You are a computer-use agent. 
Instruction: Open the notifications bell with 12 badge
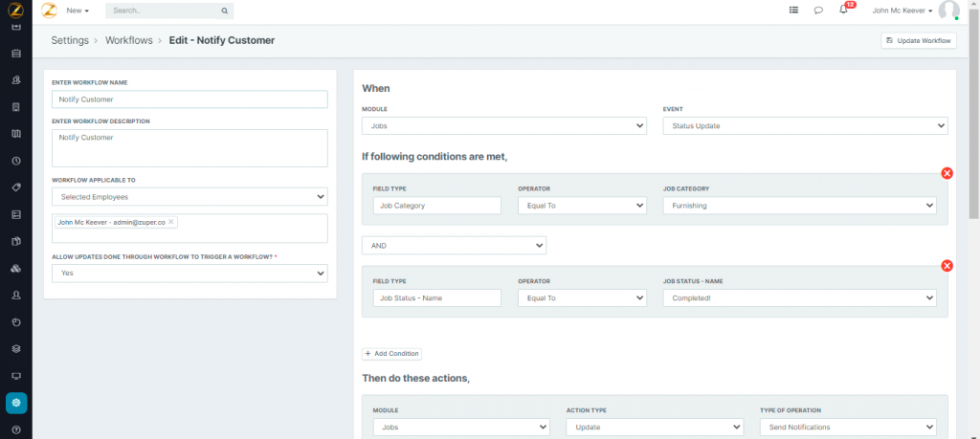click(x=845, y=9)
